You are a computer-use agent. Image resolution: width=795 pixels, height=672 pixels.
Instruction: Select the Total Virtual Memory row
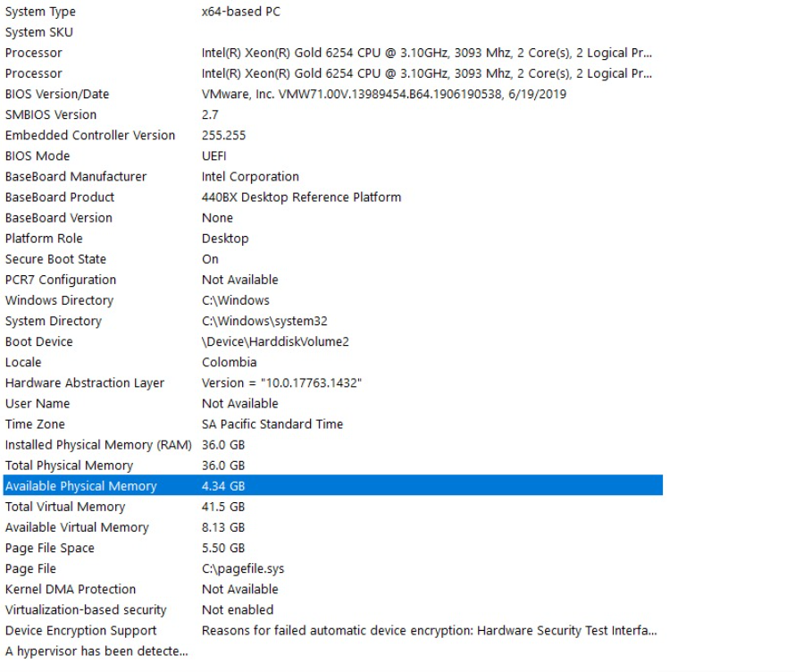[x=65, y=508]
